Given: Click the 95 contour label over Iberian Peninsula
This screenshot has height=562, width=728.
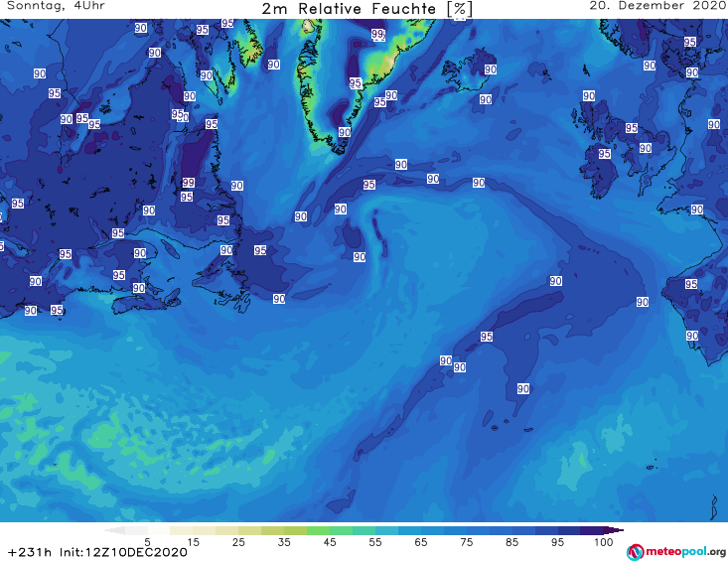Looking at the screenshot, I should [x=691, y=284].
